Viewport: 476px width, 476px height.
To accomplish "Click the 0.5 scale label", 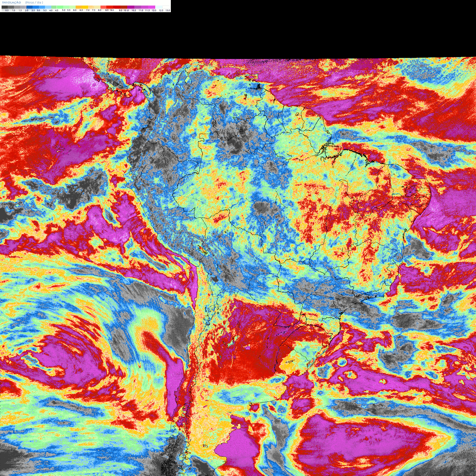I will (7, 10).
